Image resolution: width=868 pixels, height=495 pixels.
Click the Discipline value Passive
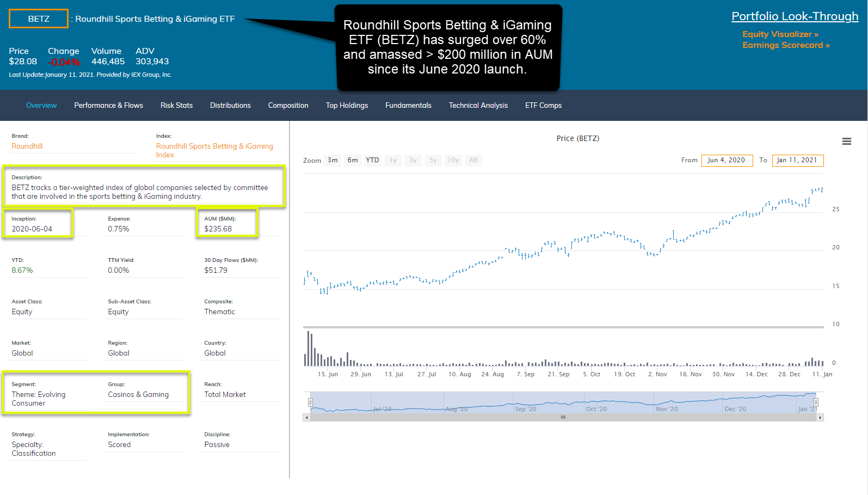click(217, 445)
